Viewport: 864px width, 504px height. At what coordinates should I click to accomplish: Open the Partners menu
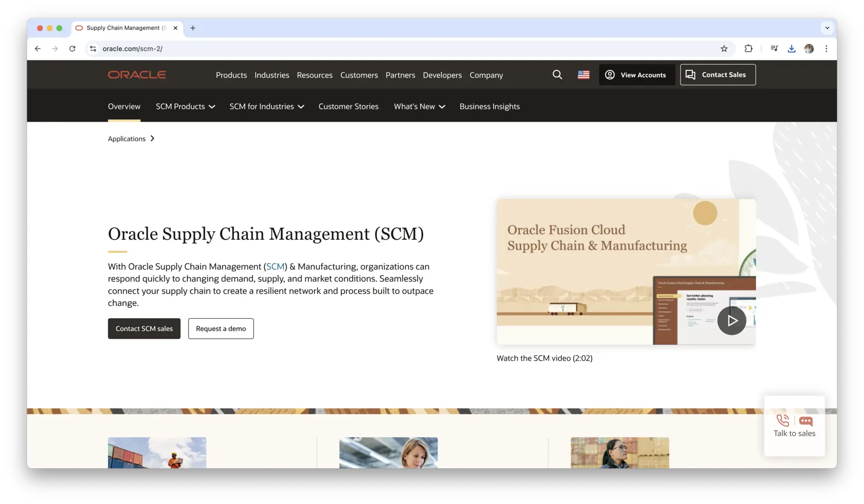[x=400, y=75]
